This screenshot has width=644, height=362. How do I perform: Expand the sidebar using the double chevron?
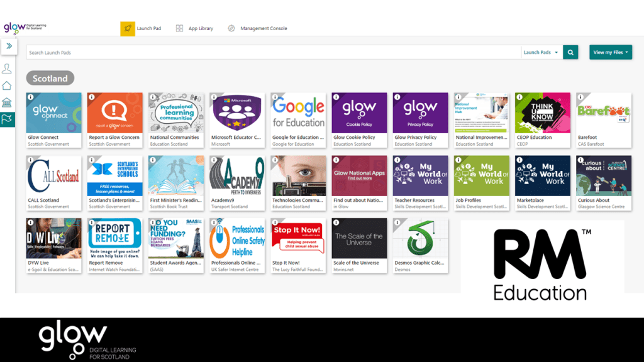9,46
